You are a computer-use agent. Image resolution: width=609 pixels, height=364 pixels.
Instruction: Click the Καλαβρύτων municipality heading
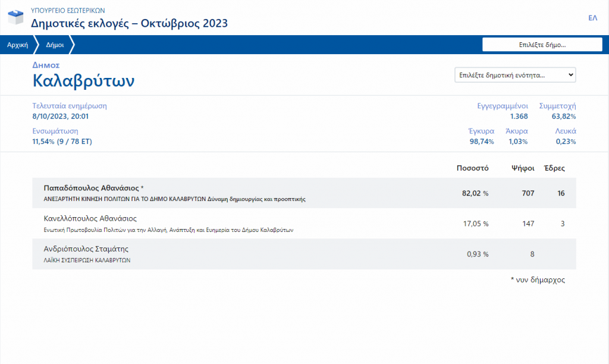tap(83, 80)
